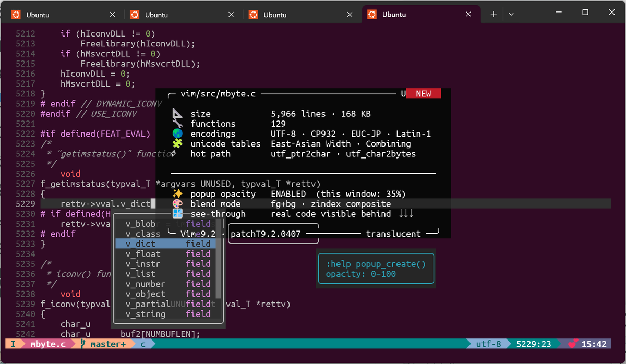Click the completion popup scrollbar thumb
This screenshot has width=626, height=364.
tap(219, 259)
